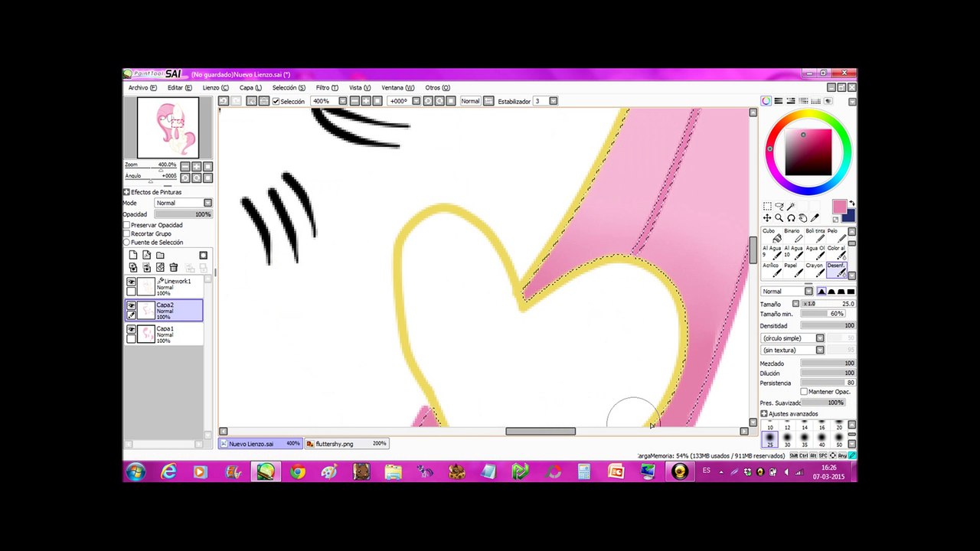Choose the Crayon brush tool

point(815,270)
